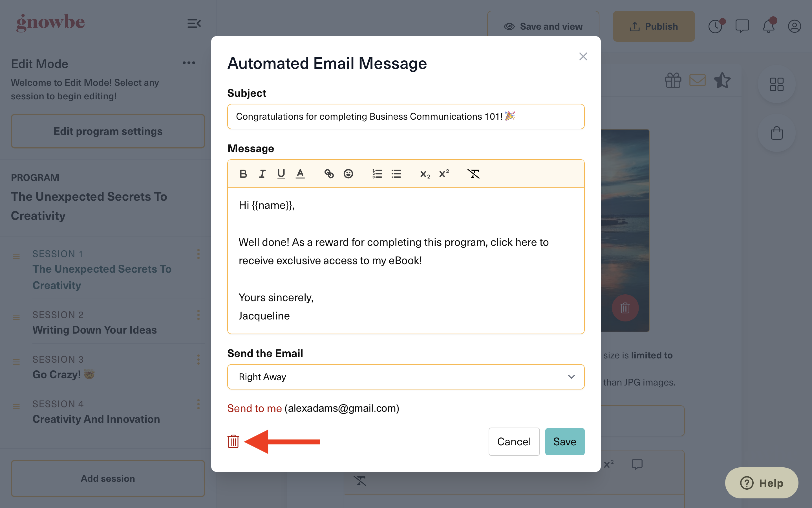812x508 pixels.
Task: Click the comment icon in background editor toolbar
Action: point(637,464)
